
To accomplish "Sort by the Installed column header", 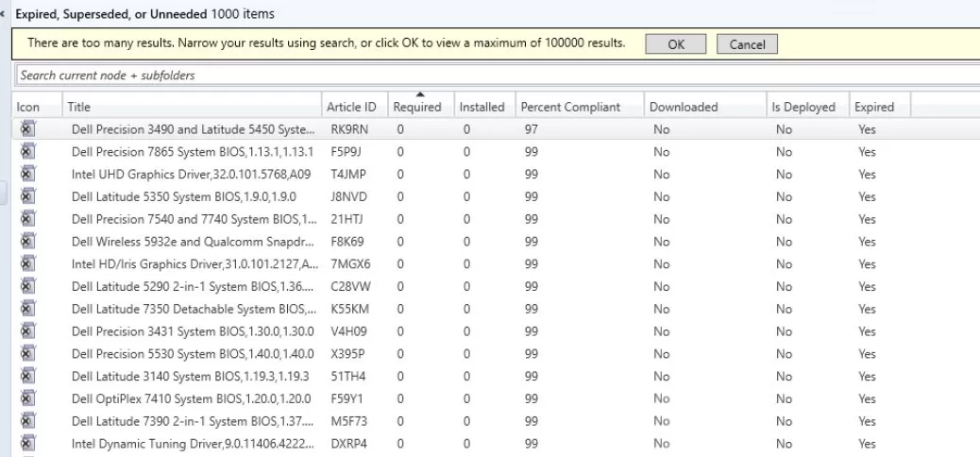I will [484, 107].
